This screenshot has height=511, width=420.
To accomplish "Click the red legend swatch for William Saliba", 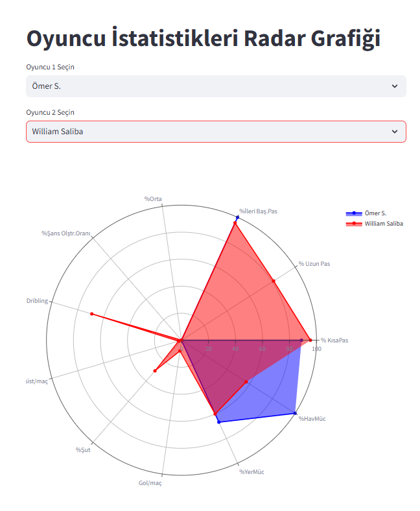I will 354,223.
